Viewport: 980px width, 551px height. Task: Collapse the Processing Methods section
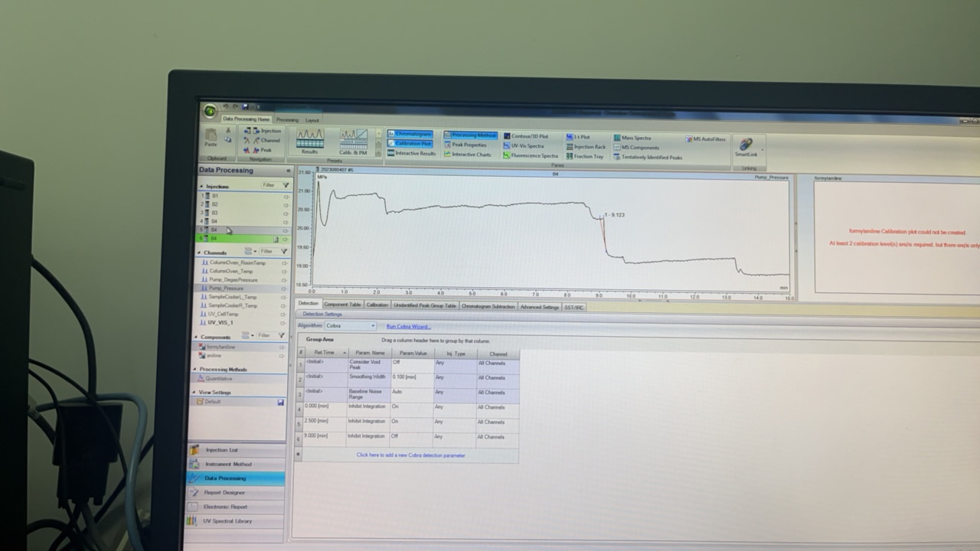pyautogui.click(x=195, y=369)
